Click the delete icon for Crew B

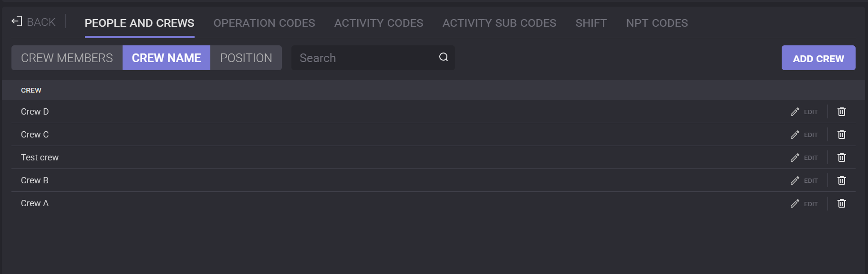(x=842, y=180)
